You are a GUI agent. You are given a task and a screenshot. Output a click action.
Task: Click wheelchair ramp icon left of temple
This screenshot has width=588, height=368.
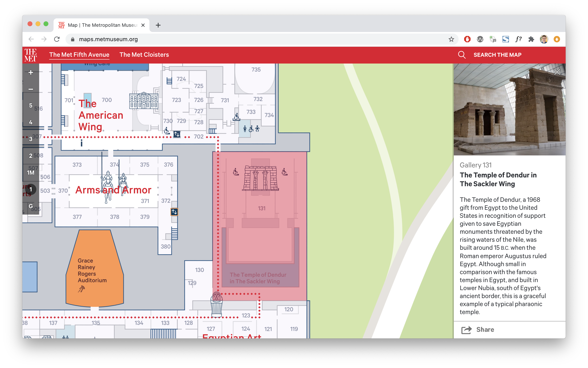tap(235, 172)
